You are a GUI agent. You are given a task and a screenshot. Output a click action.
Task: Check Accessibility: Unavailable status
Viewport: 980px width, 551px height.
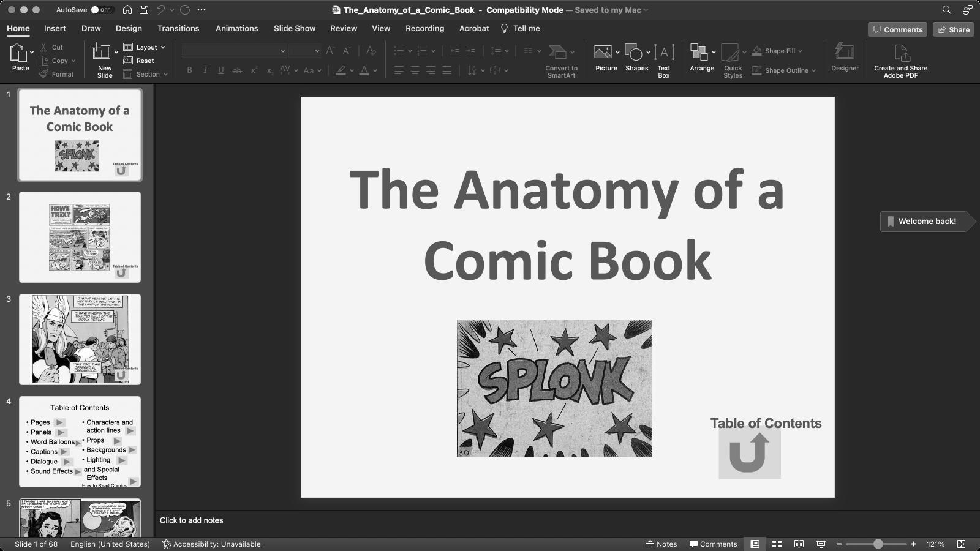pyautogui.click(x=211, y=544)
